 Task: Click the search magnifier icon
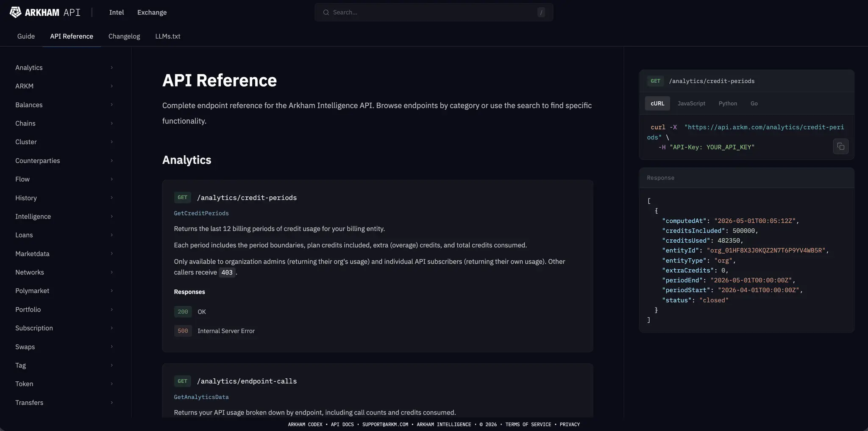pos(326,12)
